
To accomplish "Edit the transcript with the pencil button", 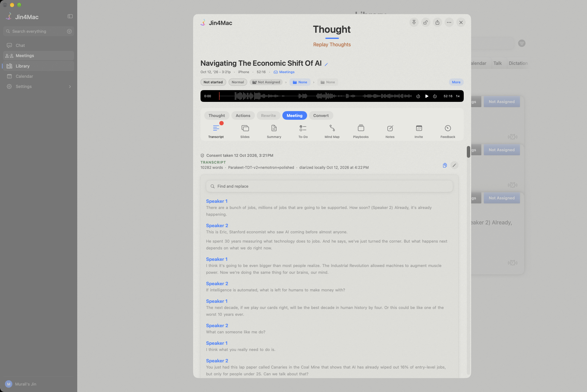I will point(454,165).
